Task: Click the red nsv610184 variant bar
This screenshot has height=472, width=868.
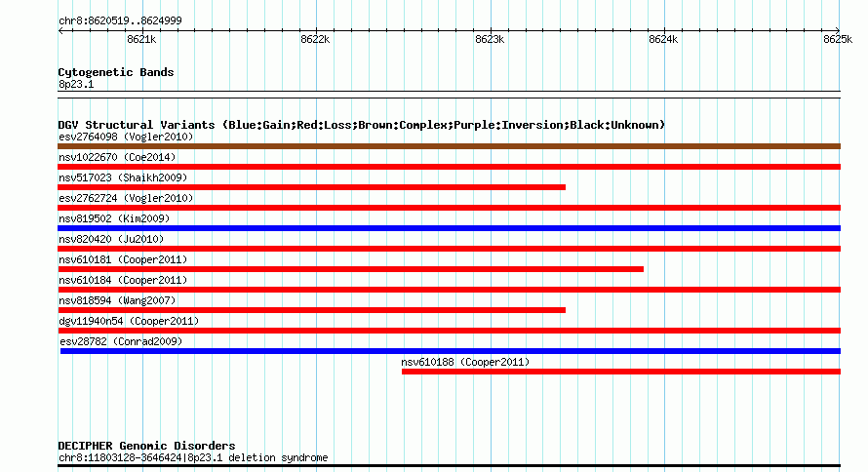Action: pos(449,290)
